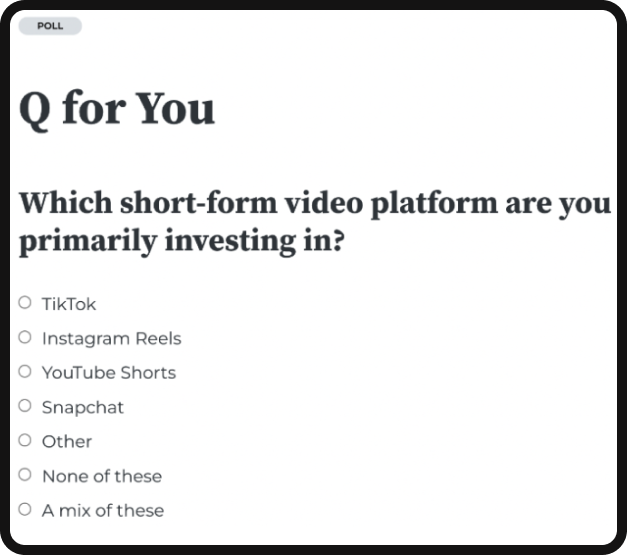Pick the Snapchat radio button circle
The height and width of the screenshot is (555, 627).
pyautogui.click(x=25, y=406)
